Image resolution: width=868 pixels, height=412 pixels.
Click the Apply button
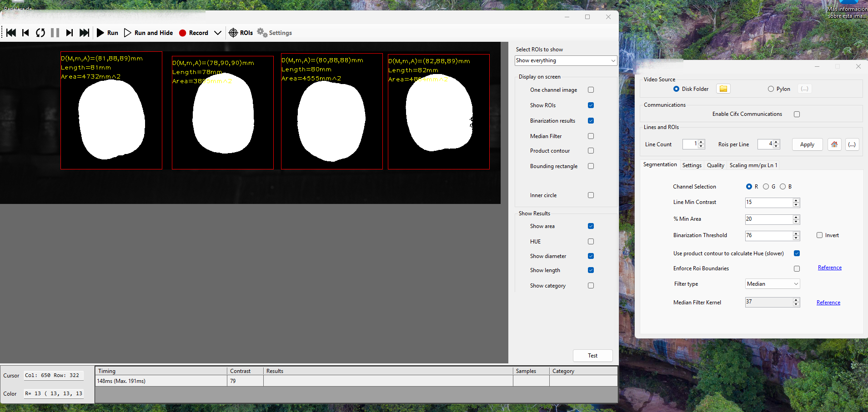pyautogui.click(x=807, y=144)
